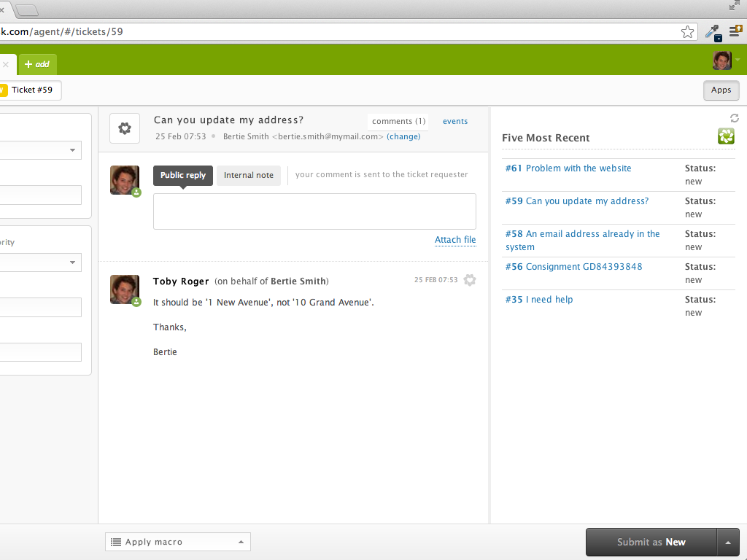This screenshot has width=747, height=560.
Task: Open the user profile avatar menu
Action: click(x=723, y=61)
